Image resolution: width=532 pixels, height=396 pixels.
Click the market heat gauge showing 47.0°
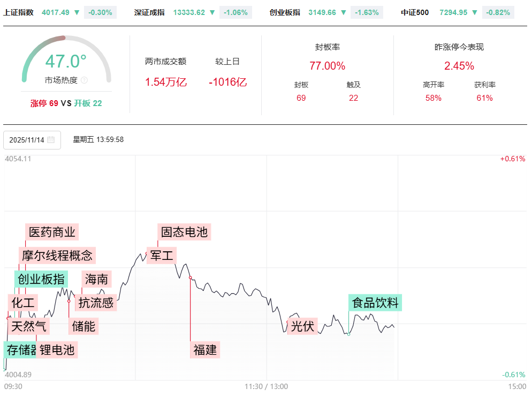tap(66, 62)
